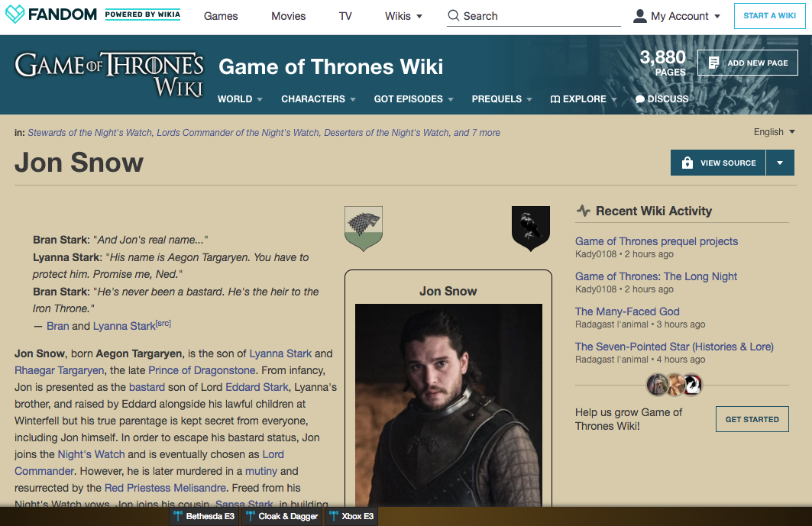812x526 pixels.
Task: Open the Games menu item
Action: click(221, 16)
